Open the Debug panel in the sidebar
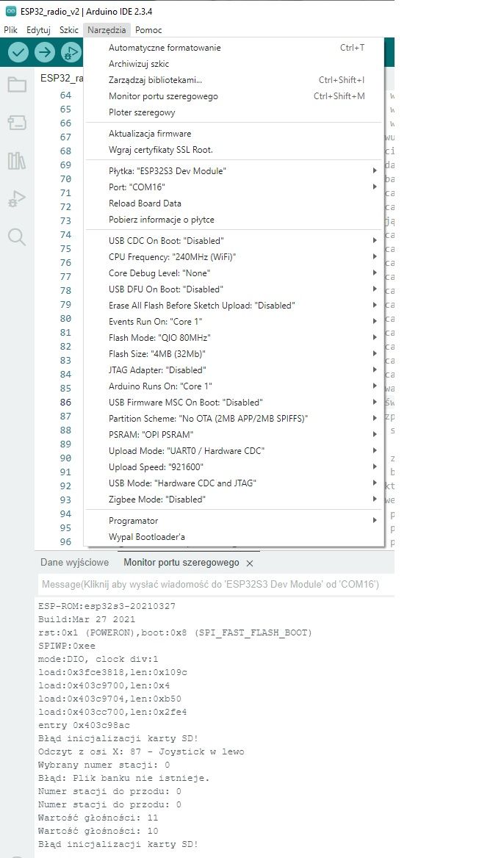 coord(16,199)
